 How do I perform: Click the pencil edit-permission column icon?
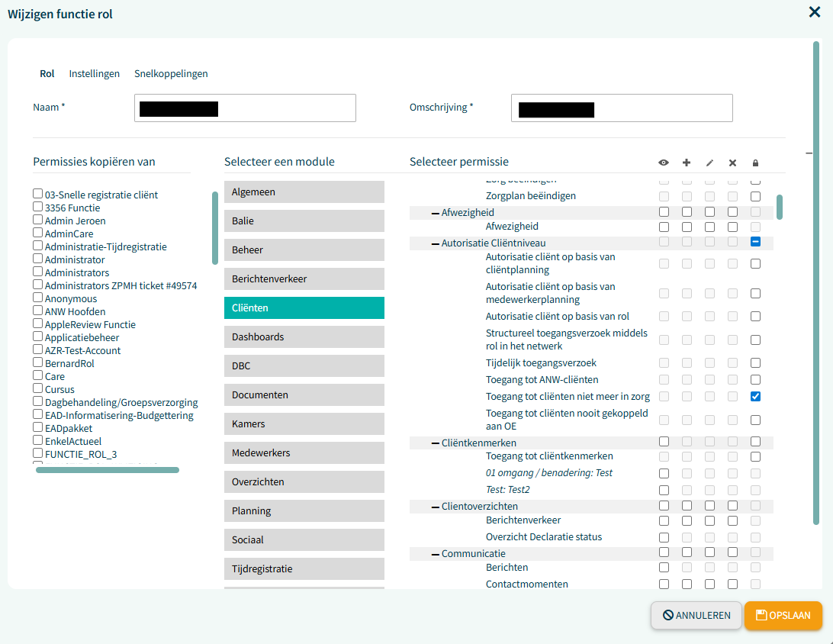709,163
